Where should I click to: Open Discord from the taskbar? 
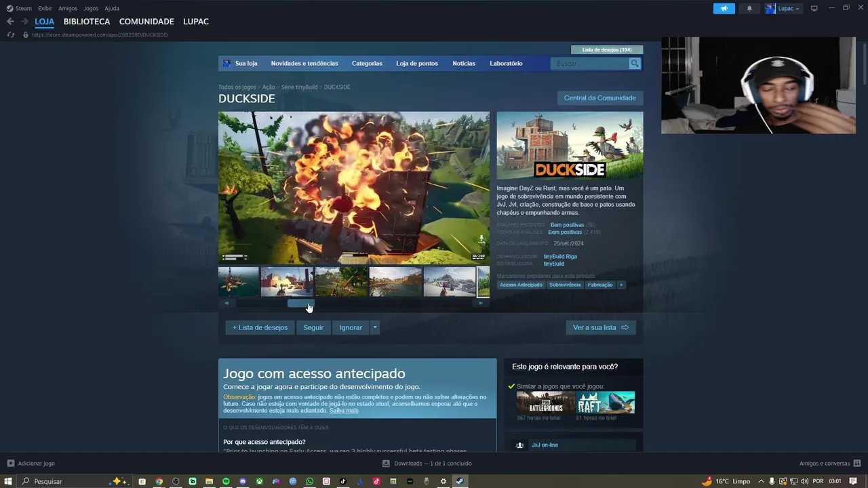(x=243, y=481)
